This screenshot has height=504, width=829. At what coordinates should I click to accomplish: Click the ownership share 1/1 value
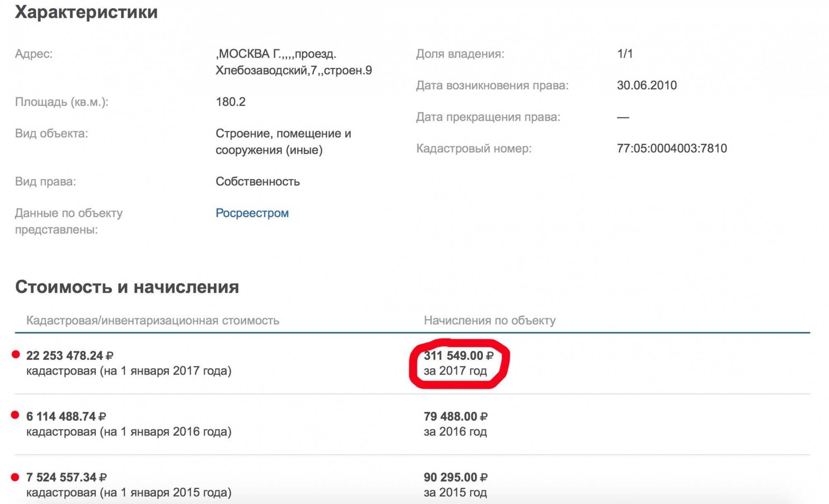[x=625, y=54]
